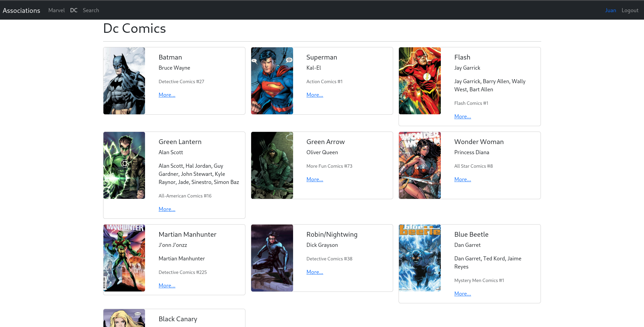The image size is (644, 327).
Task: Click the Dc Comics page heading
Action: pos(135,28)
